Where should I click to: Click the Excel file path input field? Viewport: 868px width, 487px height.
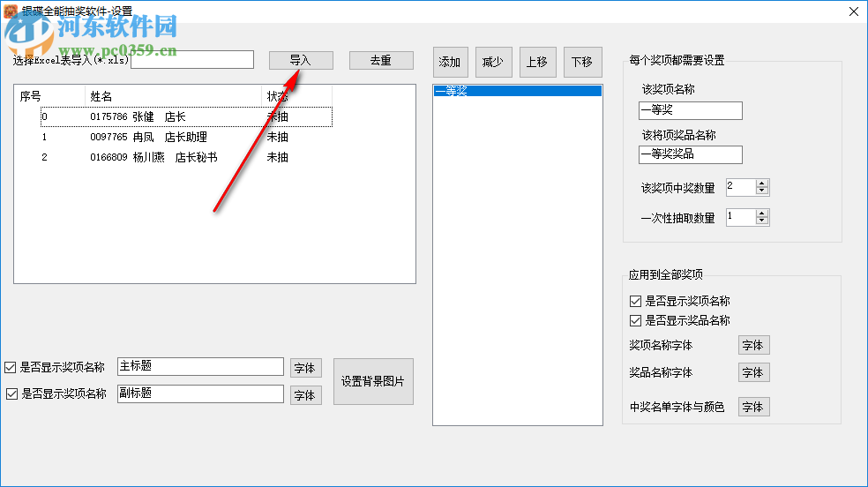click(192, 60)
